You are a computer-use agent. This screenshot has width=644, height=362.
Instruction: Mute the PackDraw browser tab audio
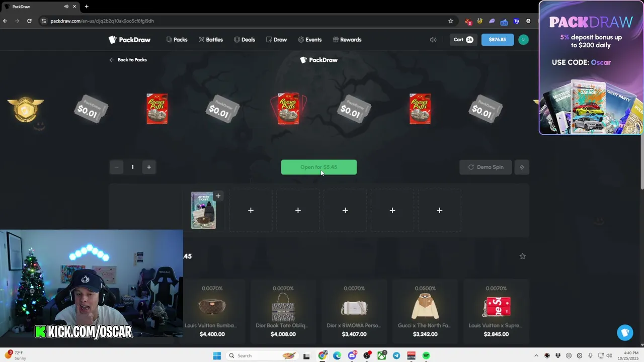(x=66, y=7)
